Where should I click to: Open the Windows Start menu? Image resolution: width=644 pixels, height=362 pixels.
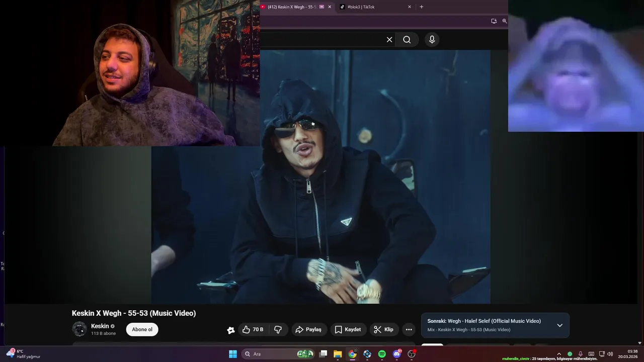pyautogui.click(x=233, y=354)
